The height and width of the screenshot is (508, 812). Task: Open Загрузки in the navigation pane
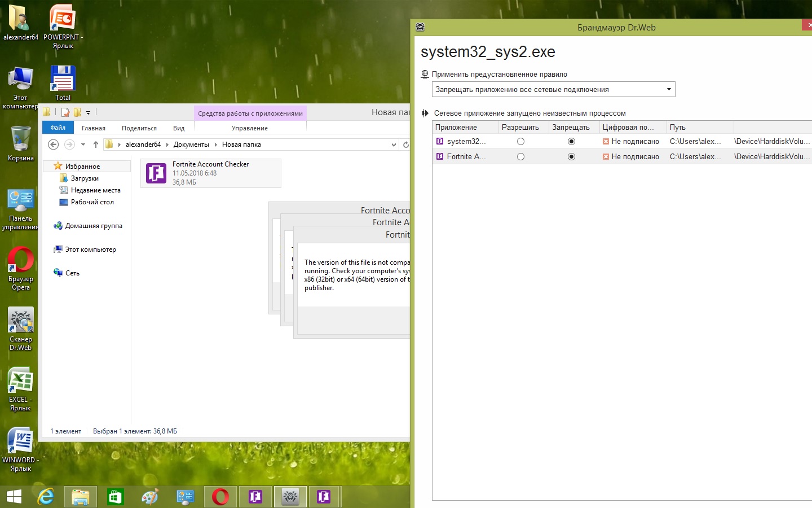(85, 178)
